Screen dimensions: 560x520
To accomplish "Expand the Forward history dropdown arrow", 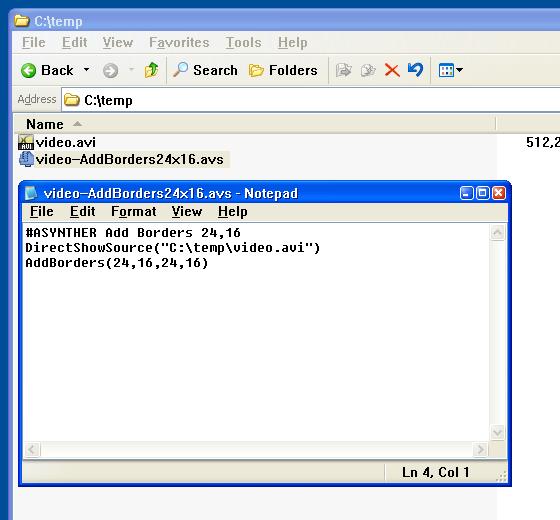I will coord(131,69).
